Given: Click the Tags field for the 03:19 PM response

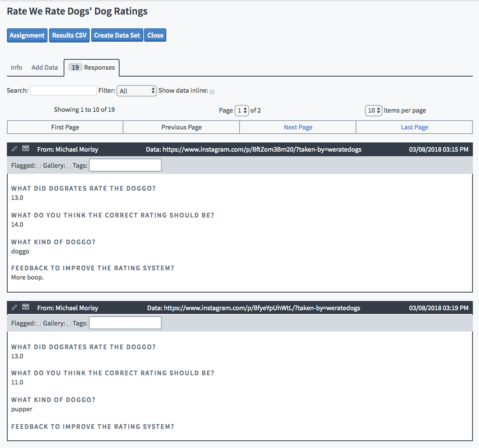Looking at the screenshot, I should click(x=125, y=323).
